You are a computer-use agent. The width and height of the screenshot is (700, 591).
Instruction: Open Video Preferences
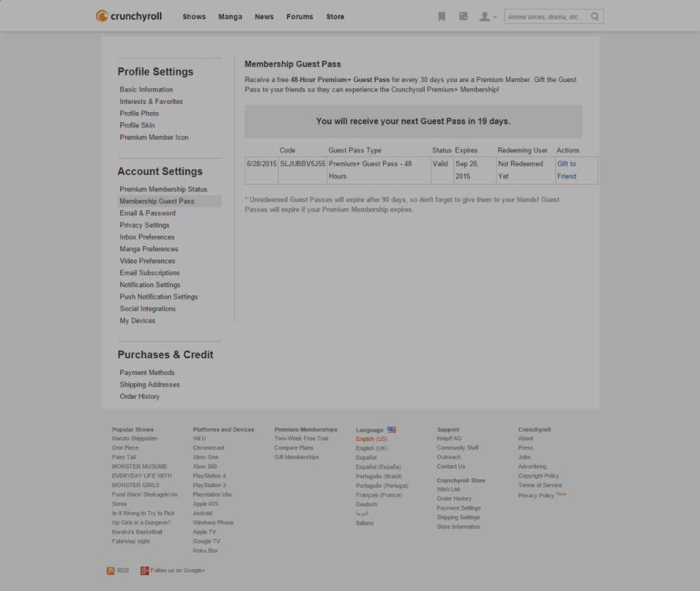tap(148, 261)
